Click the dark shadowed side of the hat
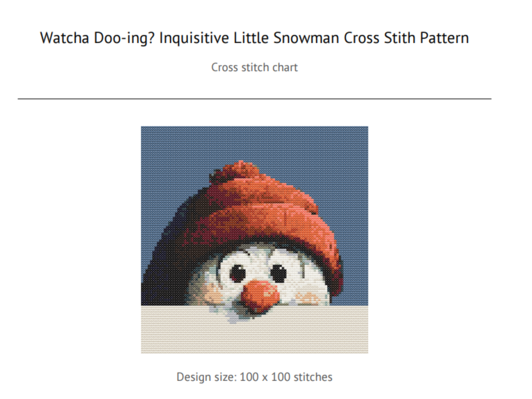Image resolution: width=532 pixels, height=399 pixels. (168, 265)
